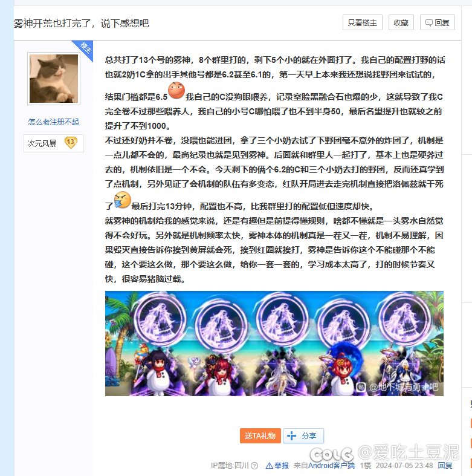
Task: Click the level 13 badge icon
Action: (71, 142)
